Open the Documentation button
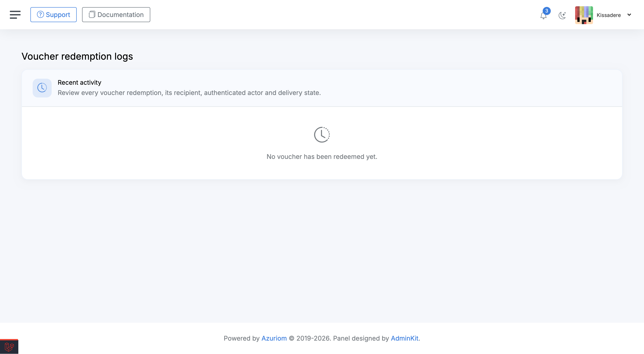The width and height of the screenshot is (644, 354). point(116,15)
